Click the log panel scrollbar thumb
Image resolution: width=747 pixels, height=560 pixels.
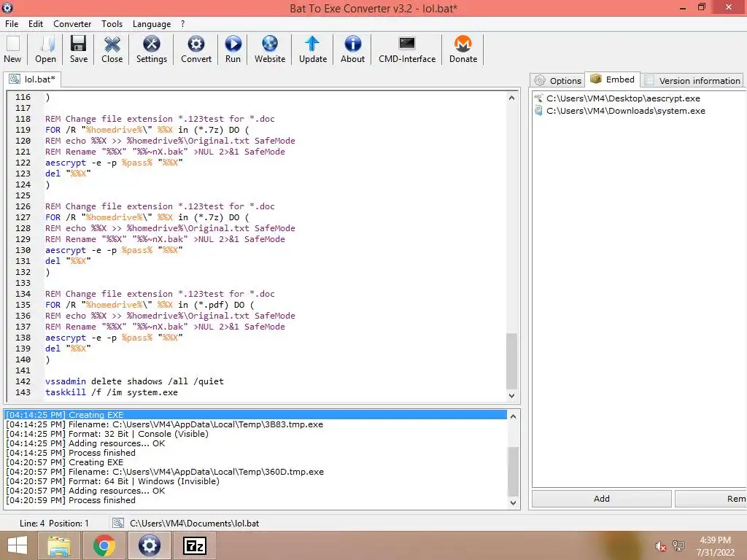tap(513, 471)
